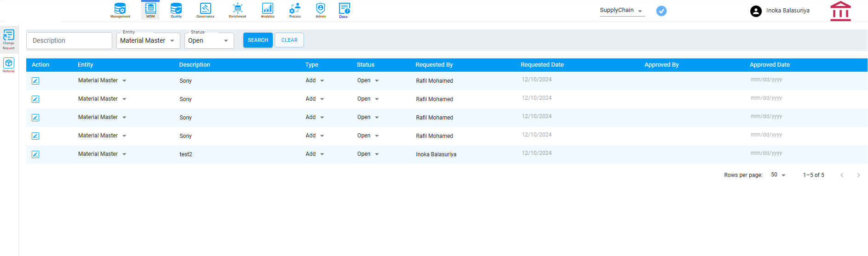Open the Enrichment module icon
Viewport: 868px width, 256px height.
(238, 10)
